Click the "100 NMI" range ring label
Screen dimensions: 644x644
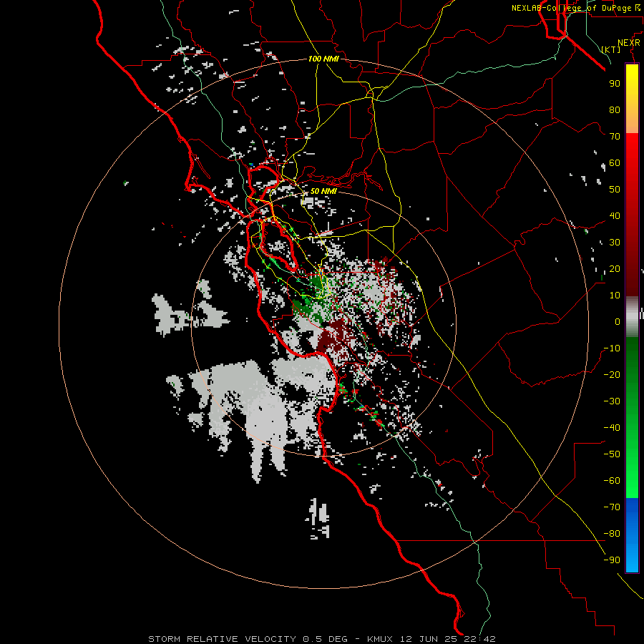[x=323, y=59]
